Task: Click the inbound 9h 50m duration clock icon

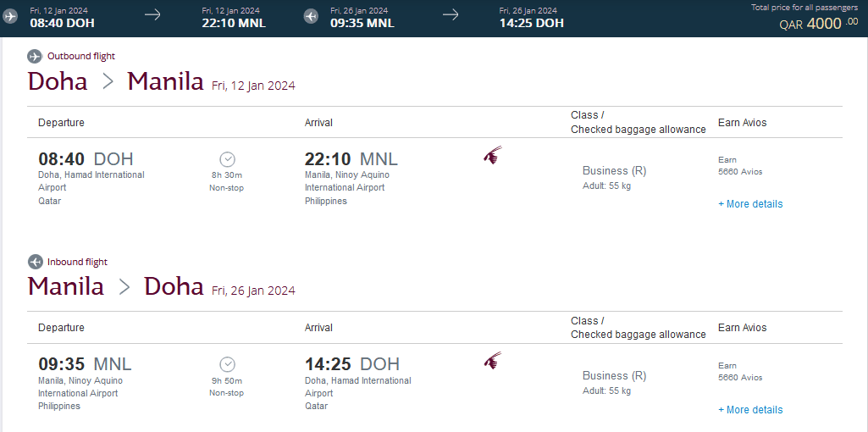Action: 227,364
